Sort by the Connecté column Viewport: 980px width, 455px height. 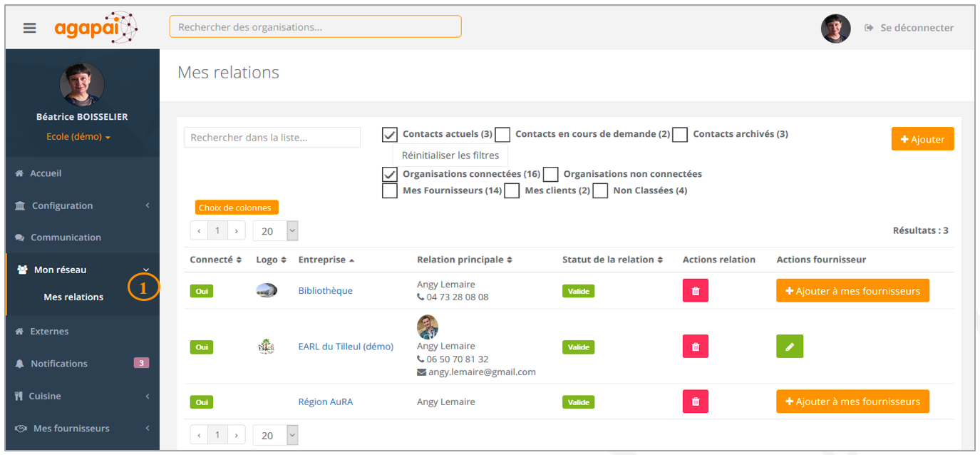pos(216,260)
